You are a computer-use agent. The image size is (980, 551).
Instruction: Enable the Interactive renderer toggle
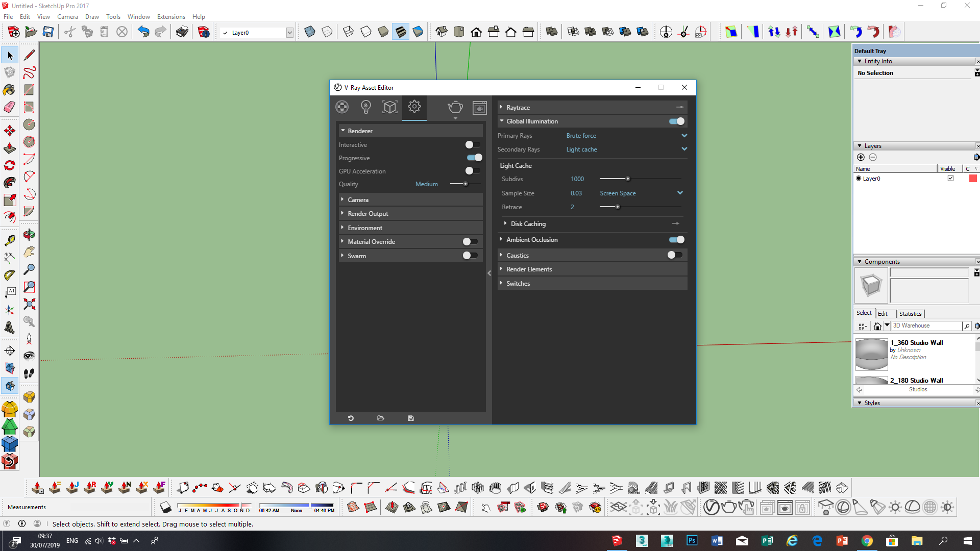[472, 145]
